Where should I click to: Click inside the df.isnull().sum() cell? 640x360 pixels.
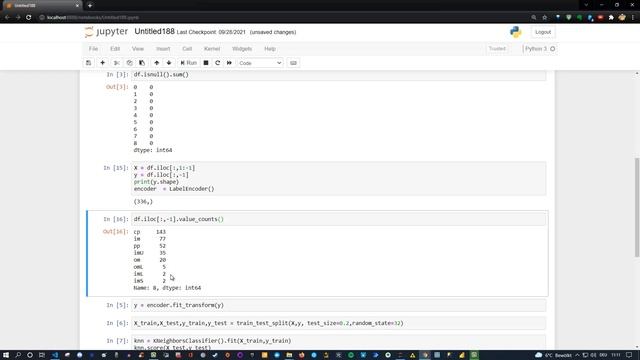click(x=339, y=75)
